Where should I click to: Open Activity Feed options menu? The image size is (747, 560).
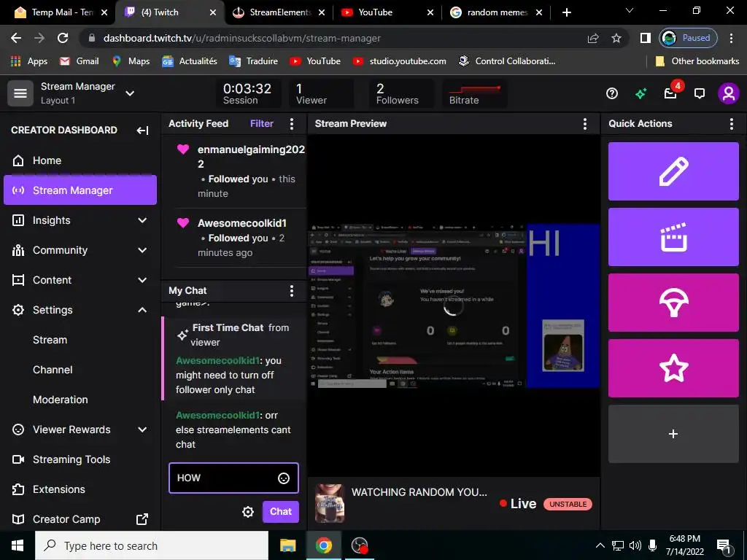pyautogui.click(x=292, y=124)
